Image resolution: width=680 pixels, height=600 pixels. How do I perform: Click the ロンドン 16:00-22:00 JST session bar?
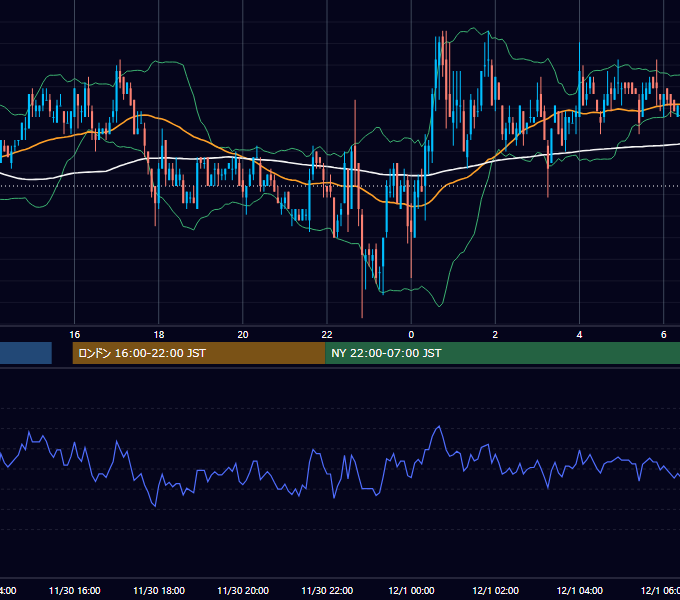(199, 353)
